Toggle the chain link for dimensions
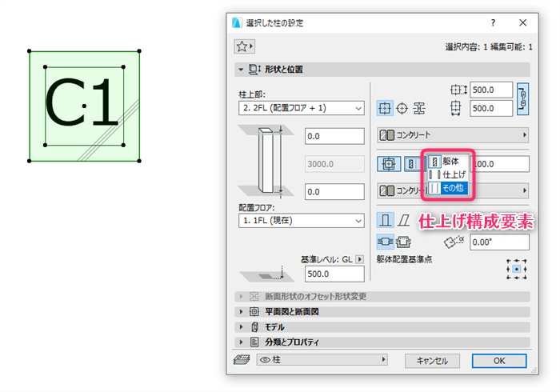Image resolution: width=560 pixels, height=392 pixels. click(522, 99)
